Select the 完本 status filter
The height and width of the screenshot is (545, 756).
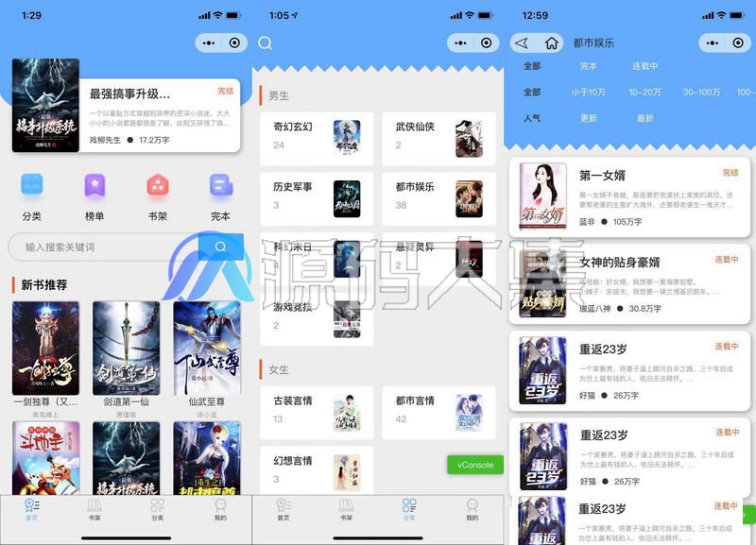coord(588,66)
